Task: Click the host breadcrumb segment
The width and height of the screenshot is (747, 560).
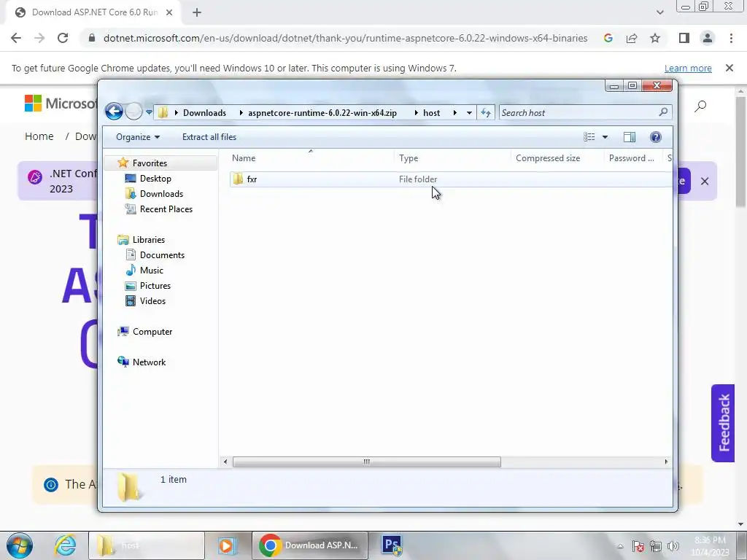Action: (x=432, y=113)
